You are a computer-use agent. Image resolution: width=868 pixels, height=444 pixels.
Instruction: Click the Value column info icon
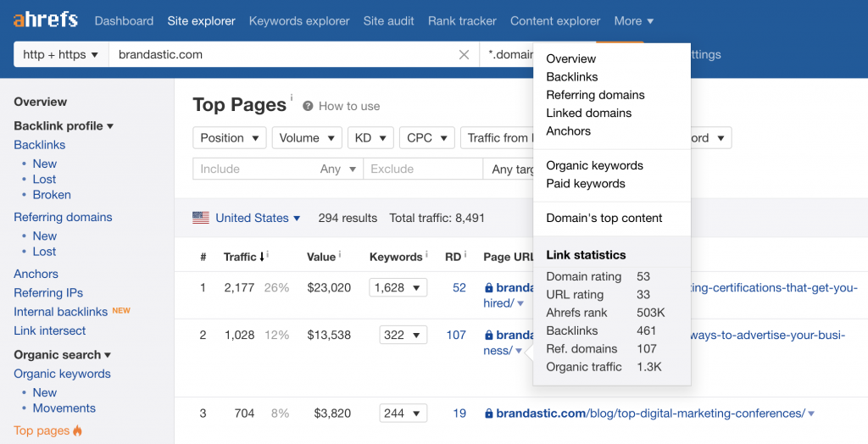click(x=339, y=254)
